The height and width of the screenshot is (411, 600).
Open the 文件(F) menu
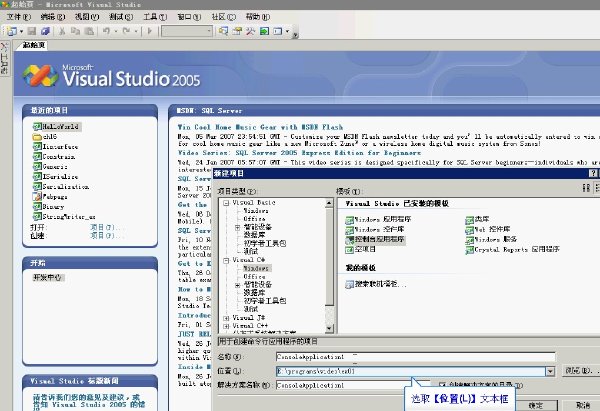point(19,17)
